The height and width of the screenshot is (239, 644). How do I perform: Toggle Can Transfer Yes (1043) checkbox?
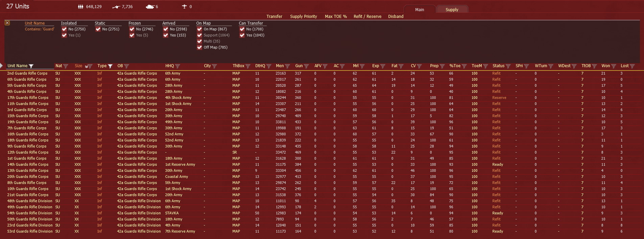[242, 35]
